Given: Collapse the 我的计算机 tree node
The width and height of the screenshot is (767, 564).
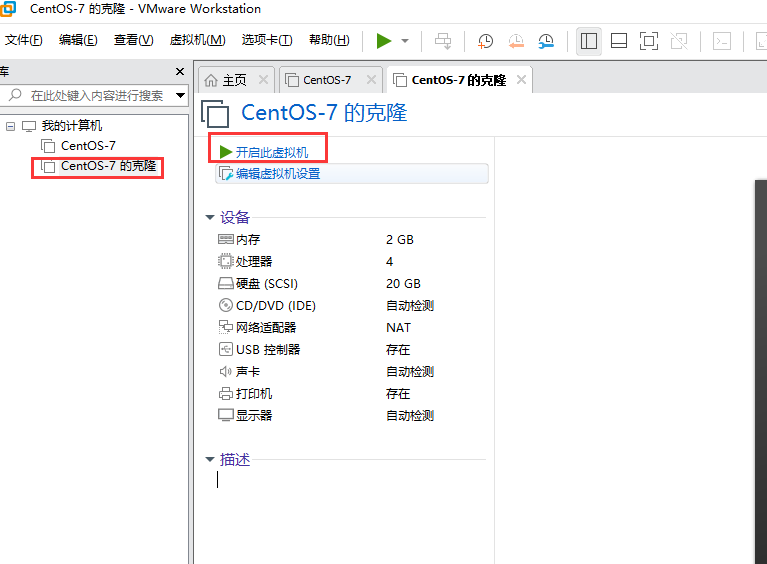Looking at the screenshot, I should pos(10,127).
